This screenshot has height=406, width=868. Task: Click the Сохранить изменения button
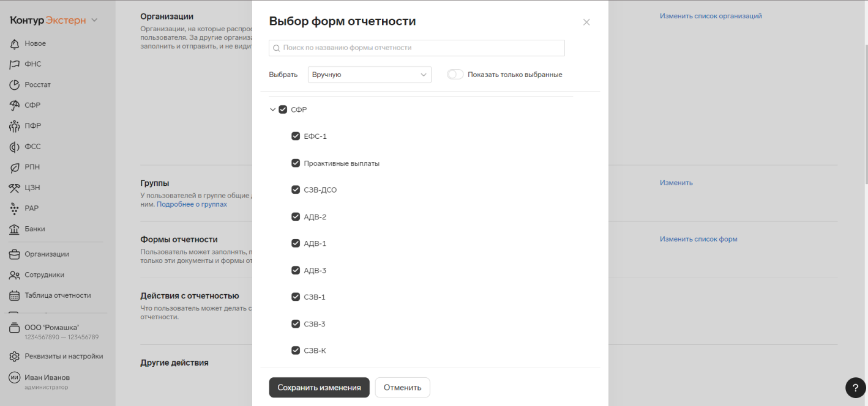319,388
